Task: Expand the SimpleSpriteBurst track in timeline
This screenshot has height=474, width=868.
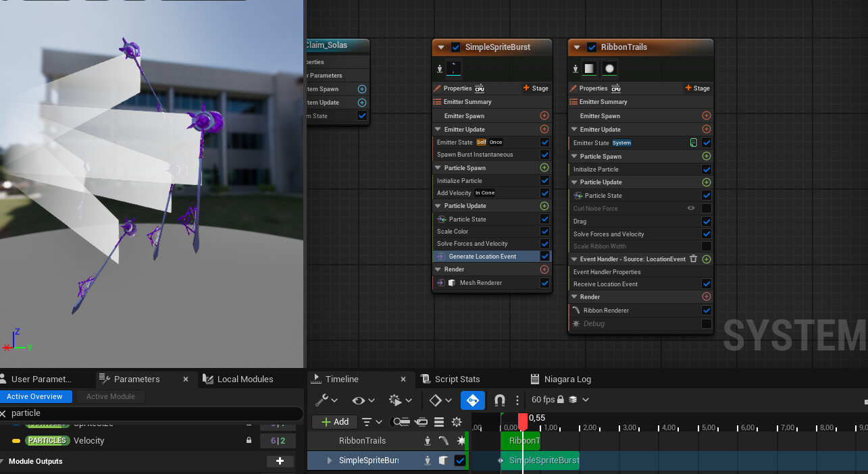Action: point(330,460)
